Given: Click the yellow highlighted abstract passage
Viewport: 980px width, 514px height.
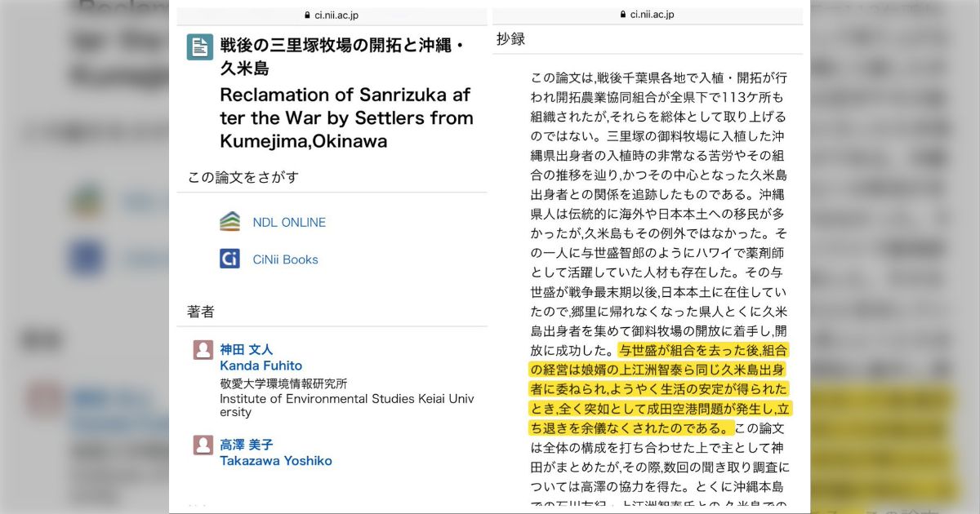Looking at the screenshot, I should point(661,388).
